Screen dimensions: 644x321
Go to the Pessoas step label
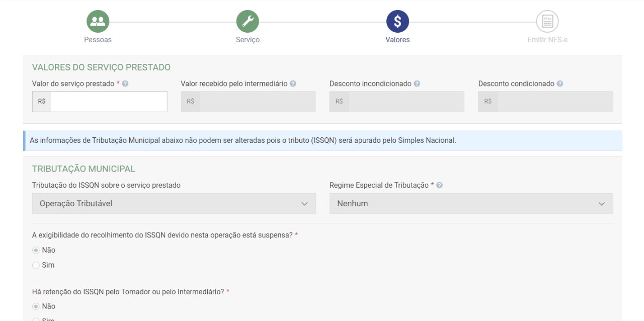(x=97, y=40)
